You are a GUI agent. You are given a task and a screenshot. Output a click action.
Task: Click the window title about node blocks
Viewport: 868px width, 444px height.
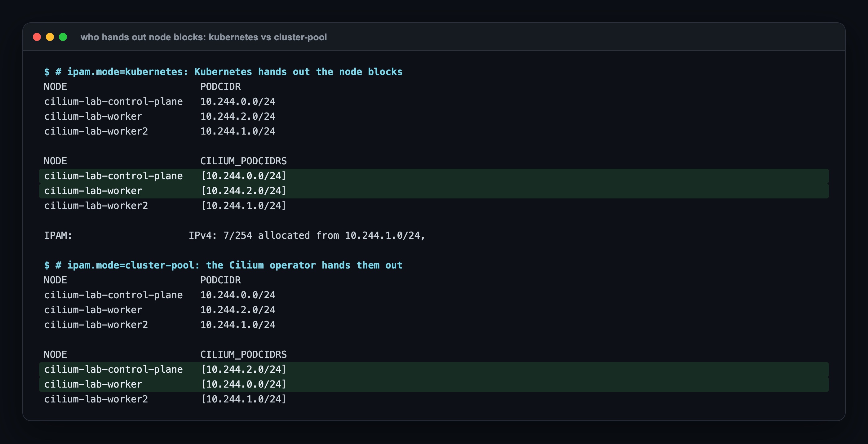coord(204,37)
